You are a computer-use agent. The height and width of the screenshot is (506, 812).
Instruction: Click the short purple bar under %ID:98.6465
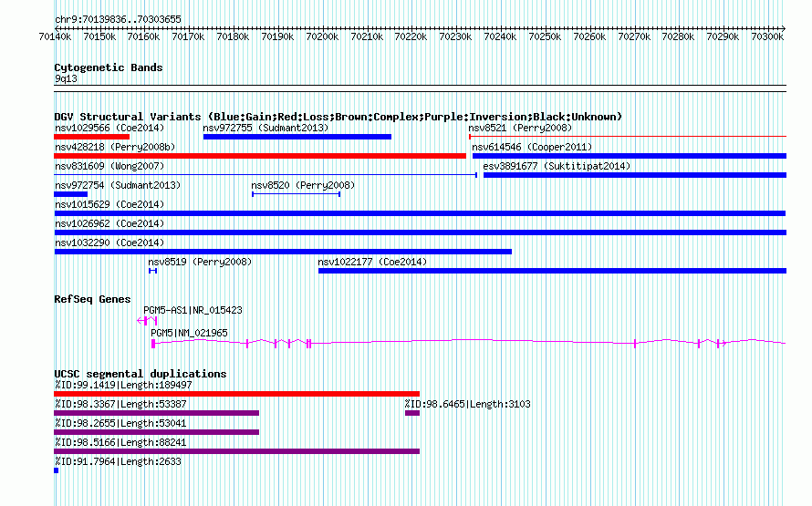pos(412,413)
